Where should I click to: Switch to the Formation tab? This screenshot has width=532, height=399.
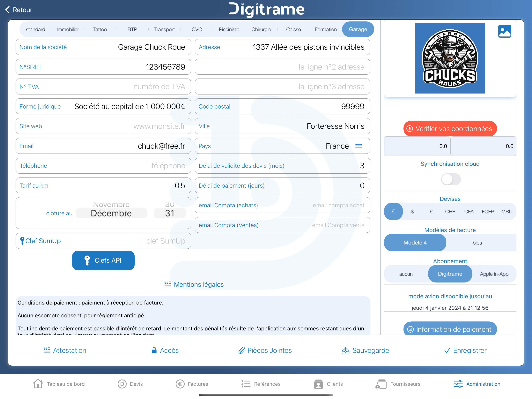pyautogui.click(x=326, y=29)
